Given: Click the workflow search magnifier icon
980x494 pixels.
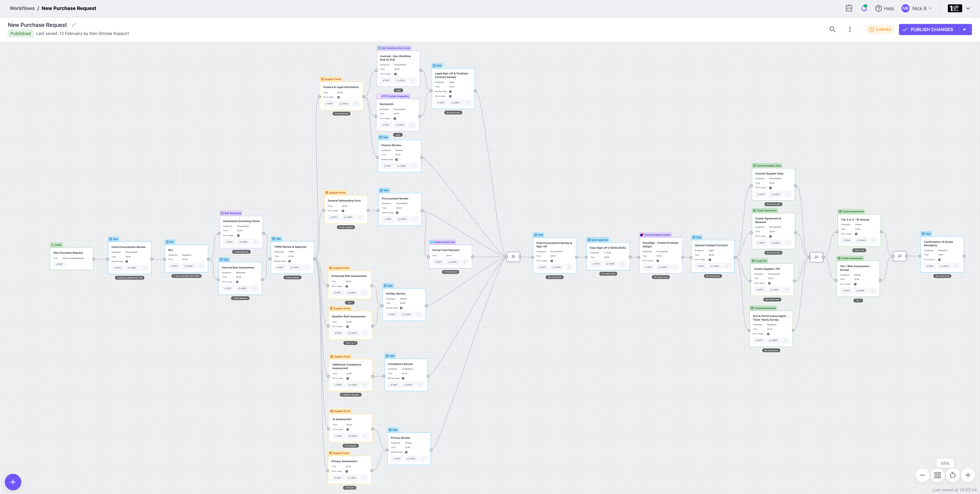Looking at the screenshot, I should pos(832,29).
